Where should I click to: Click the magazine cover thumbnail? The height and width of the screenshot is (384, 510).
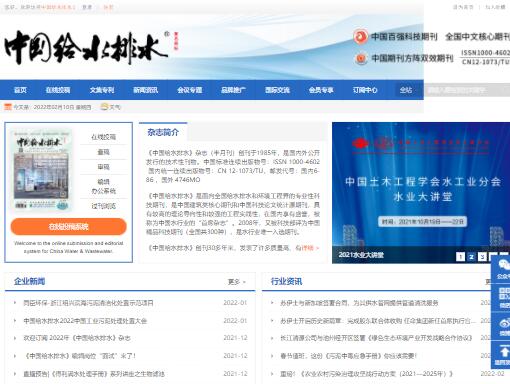pos(42,170)
